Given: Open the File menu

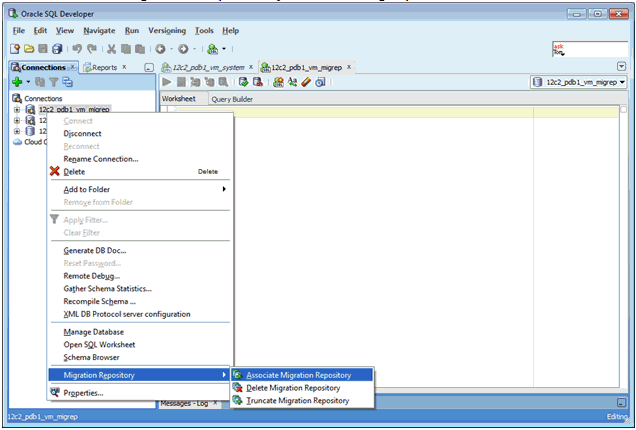Looking at the screenshot, I should pos(19,31).
